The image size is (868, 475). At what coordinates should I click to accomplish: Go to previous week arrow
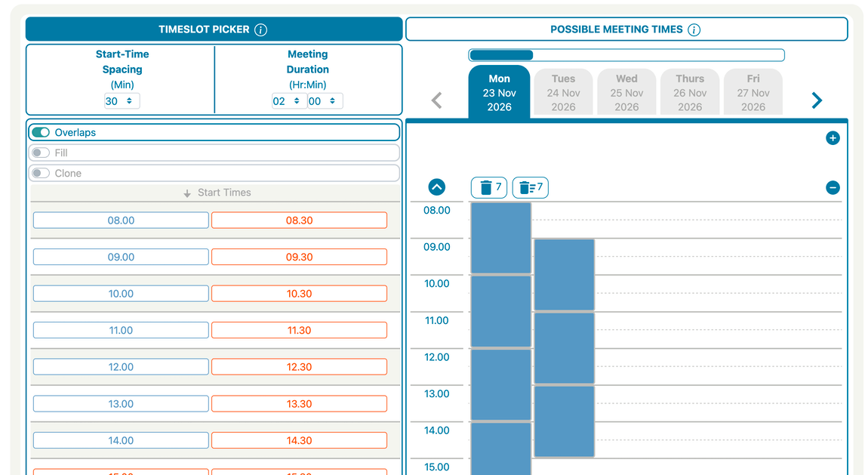(x=437, y=100)
